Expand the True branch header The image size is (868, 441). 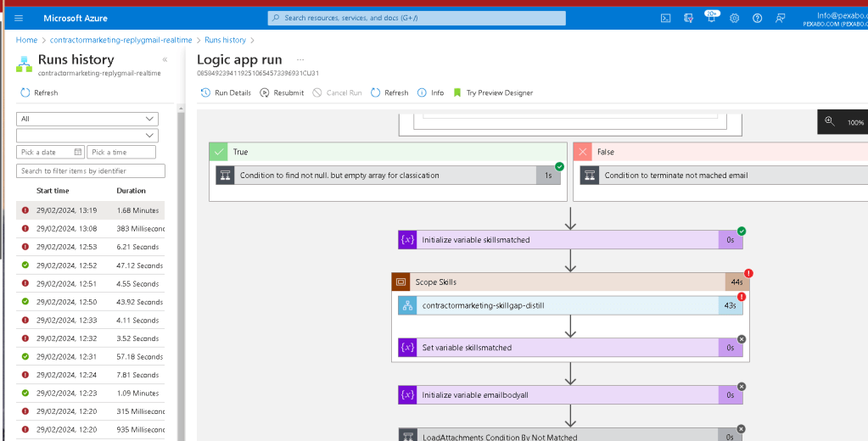[x=388, y=152]
